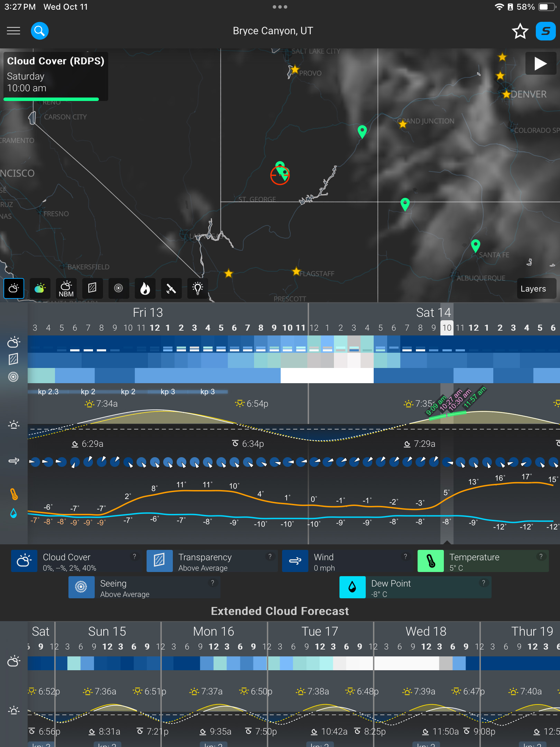
Task: Play the cloud cover map animation
Action: pos(540,64)
